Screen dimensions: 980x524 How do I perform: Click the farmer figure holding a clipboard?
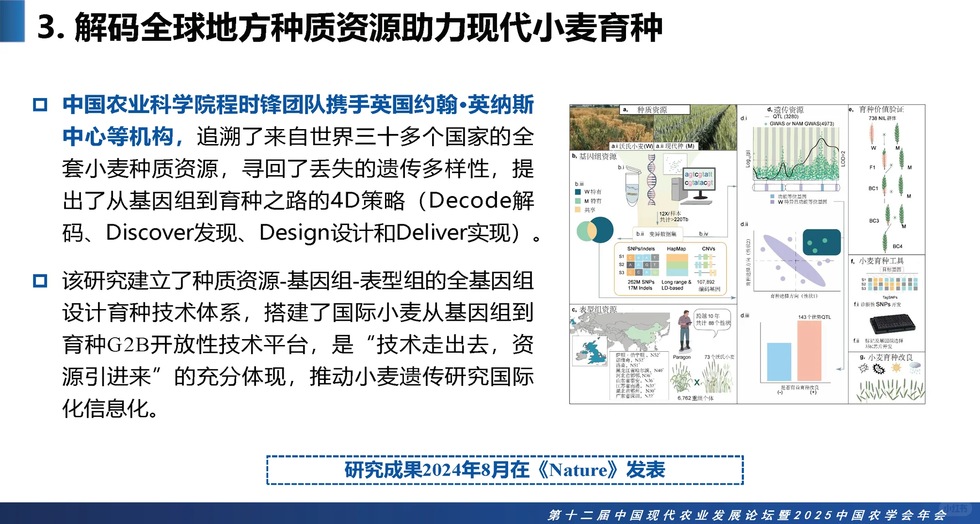click(685, 331)
